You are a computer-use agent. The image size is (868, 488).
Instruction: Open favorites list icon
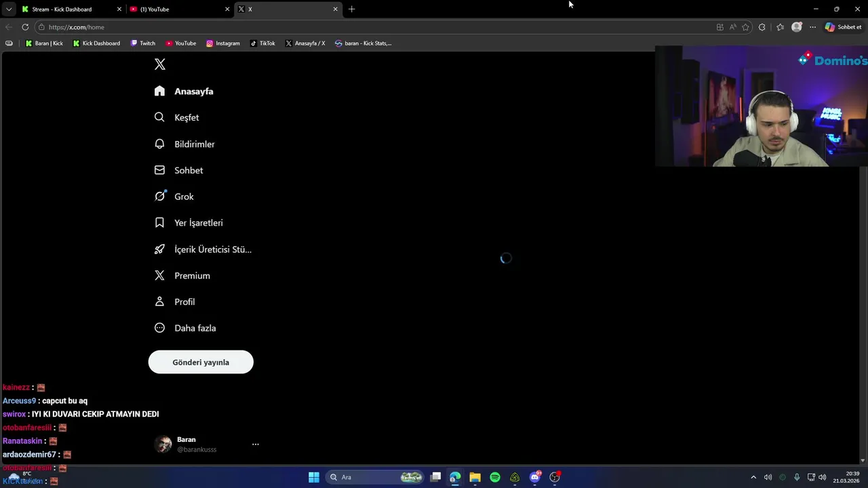point(781,27)
